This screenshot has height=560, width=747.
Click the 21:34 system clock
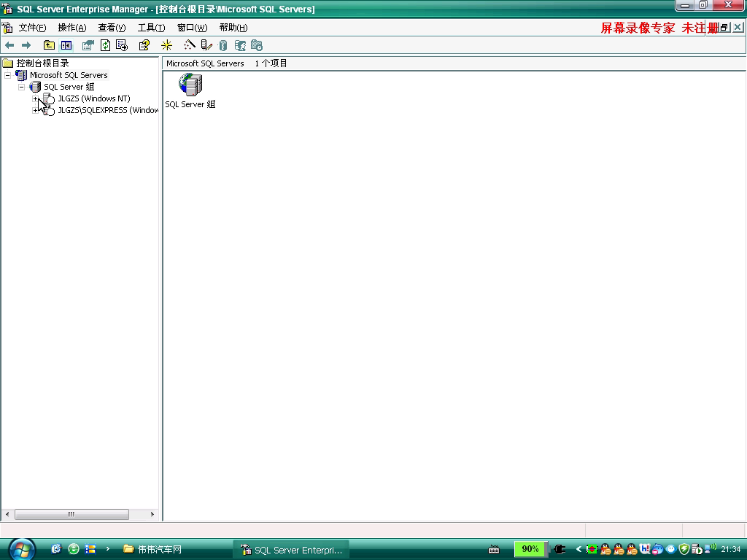(x=731, y=550)
